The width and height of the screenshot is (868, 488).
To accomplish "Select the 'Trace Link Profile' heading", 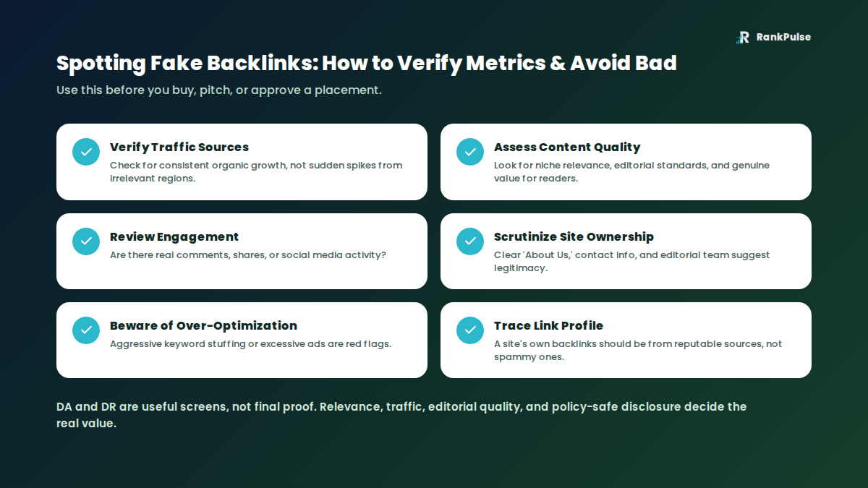I will (x=548, y=326).
